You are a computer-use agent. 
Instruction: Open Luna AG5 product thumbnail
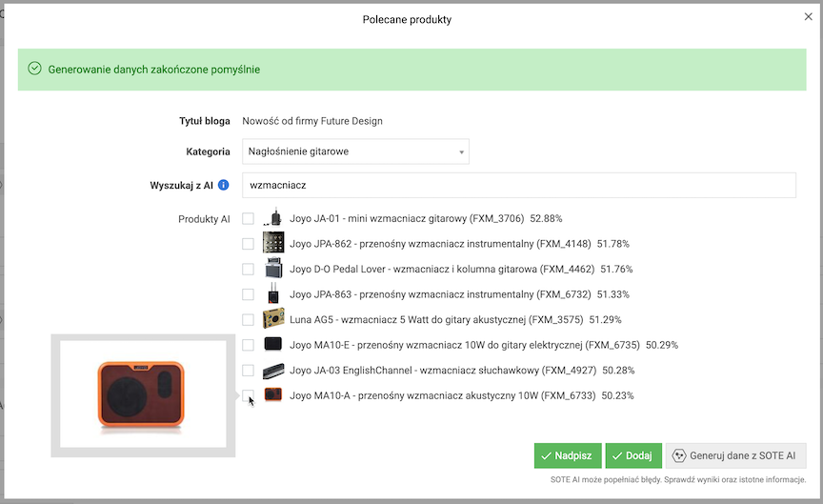[x=273, y=318]
